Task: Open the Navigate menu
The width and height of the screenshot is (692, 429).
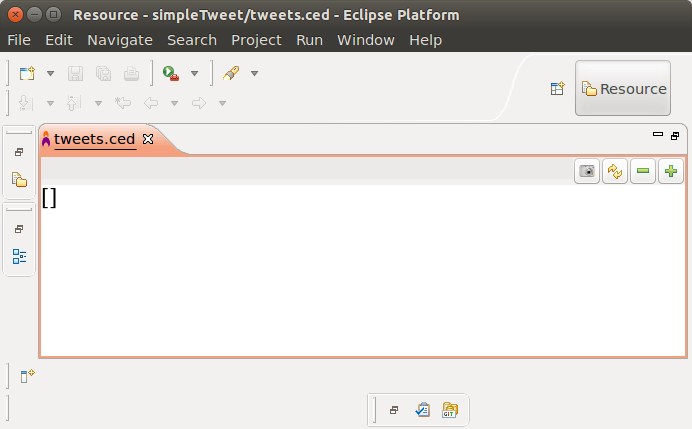Action: [120, 40]
